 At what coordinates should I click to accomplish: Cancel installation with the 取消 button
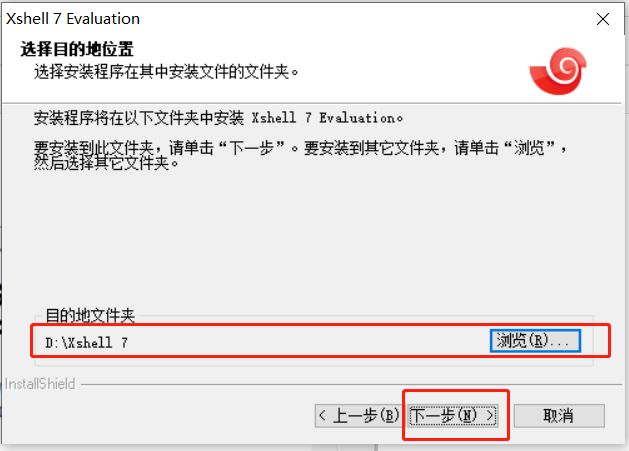(559, 415)
